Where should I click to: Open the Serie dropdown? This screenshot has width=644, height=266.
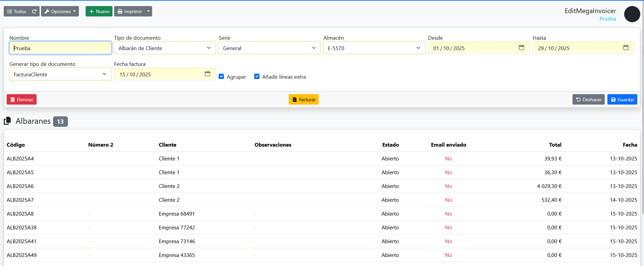[x=269, y=48]
